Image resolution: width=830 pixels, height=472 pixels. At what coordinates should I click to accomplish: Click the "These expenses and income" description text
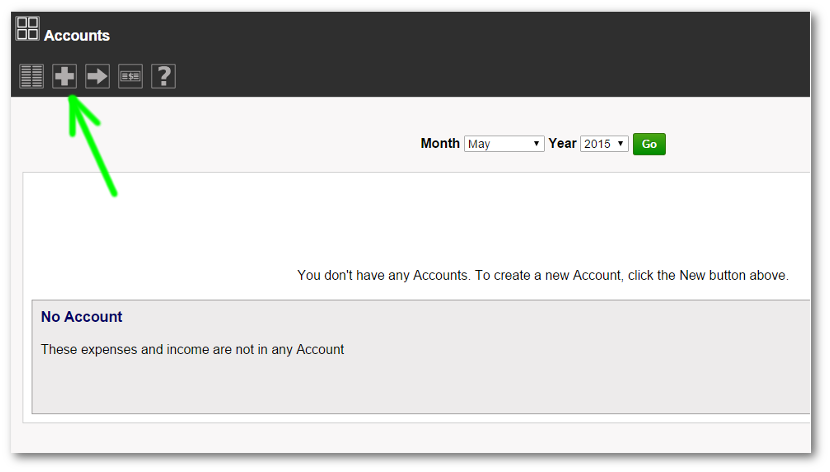click(x=192, y=350)
